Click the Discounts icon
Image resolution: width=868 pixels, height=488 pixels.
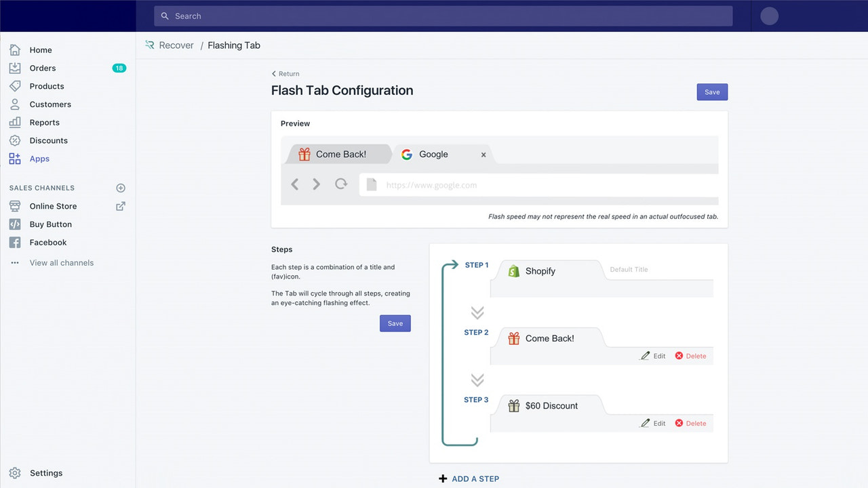pyautogui.click(x=16, y=140)
